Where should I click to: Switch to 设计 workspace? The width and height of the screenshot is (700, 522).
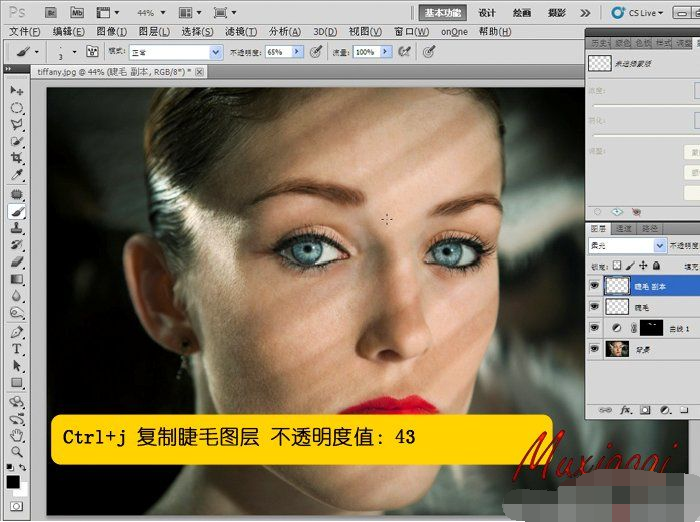click(487, 13)
